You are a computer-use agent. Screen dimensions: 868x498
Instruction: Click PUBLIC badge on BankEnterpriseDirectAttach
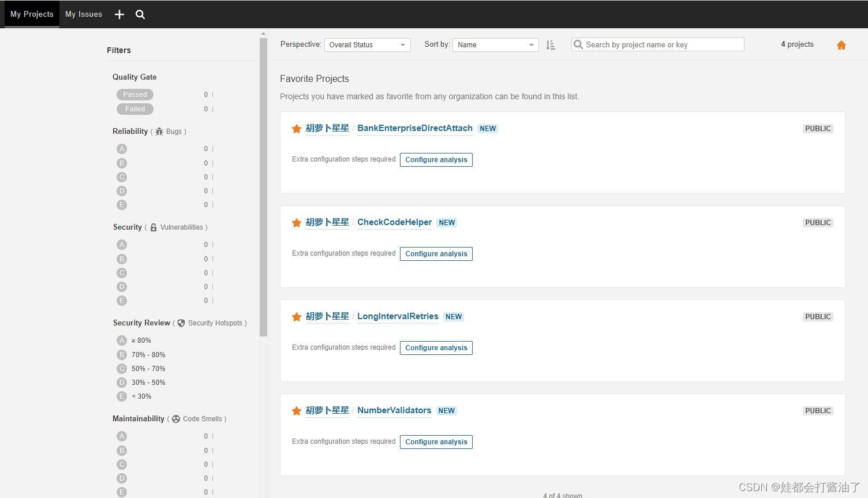click(x=818, y=129)
